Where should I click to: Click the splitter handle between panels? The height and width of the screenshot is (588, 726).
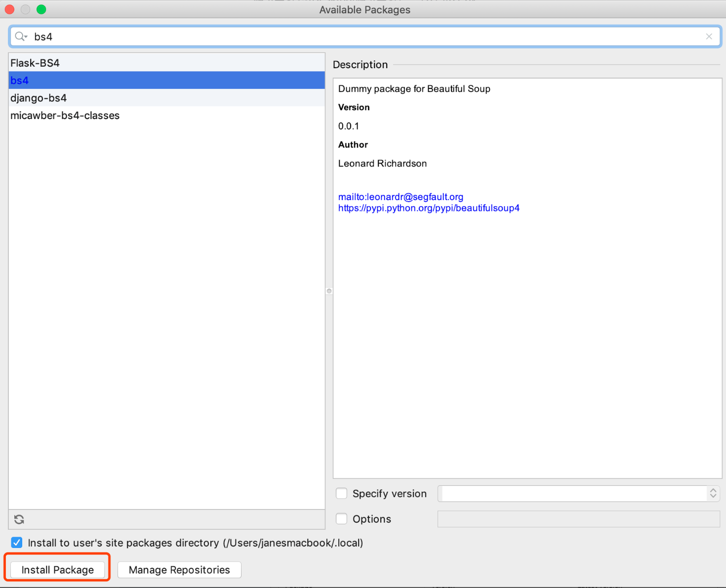pos(329,291)
